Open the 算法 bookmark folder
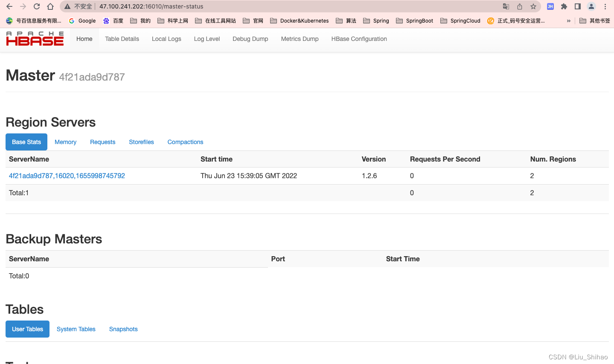Viewport: 614px width, 364px height. (346, 20)
